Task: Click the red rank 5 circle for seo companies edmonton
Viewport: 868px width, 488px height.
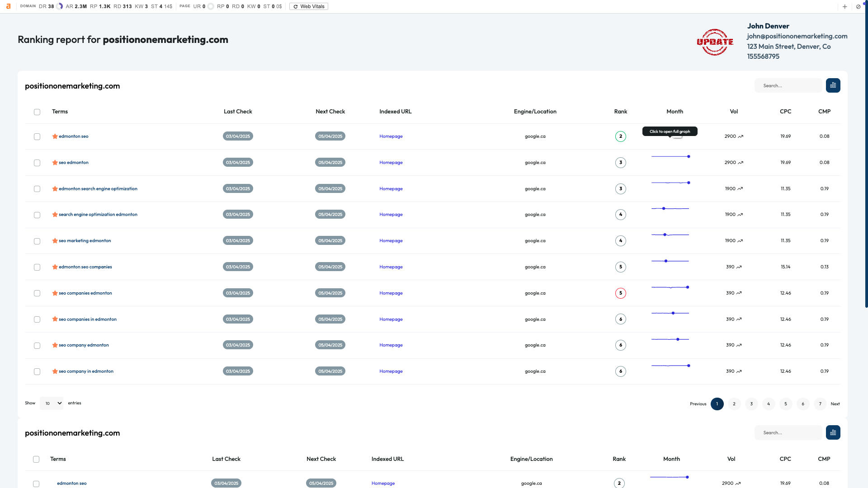Action: point(621,293)
